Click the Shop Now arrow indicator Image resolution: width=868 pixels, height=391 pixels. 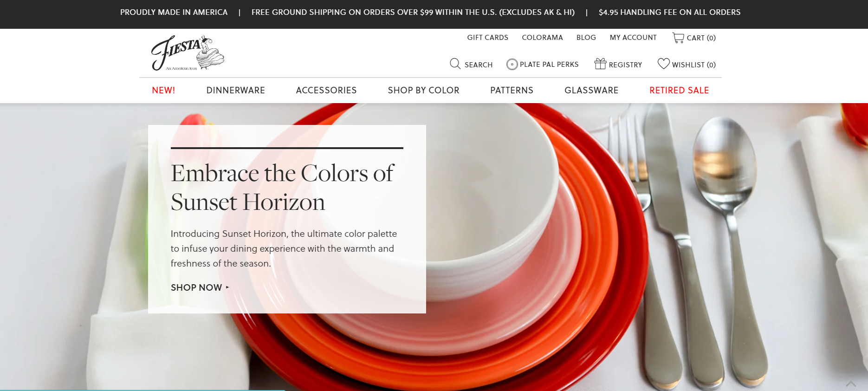(227, 287)
